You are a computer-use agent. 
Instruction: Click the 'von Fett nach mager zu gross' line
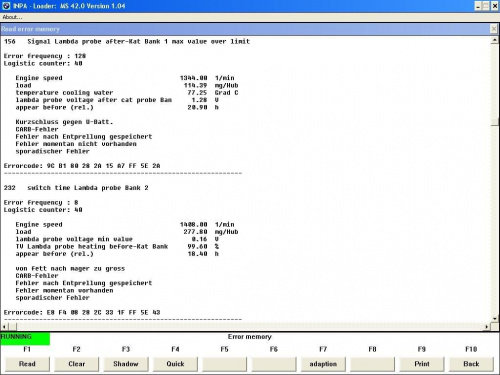click(70, 268)
